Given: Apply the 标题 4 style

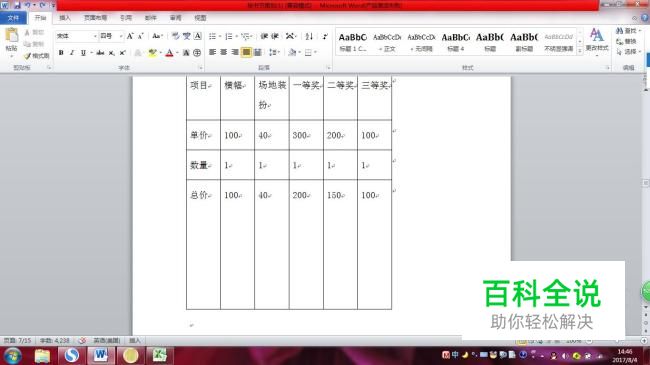Looking at the screenshot, I should pos(456,42).
